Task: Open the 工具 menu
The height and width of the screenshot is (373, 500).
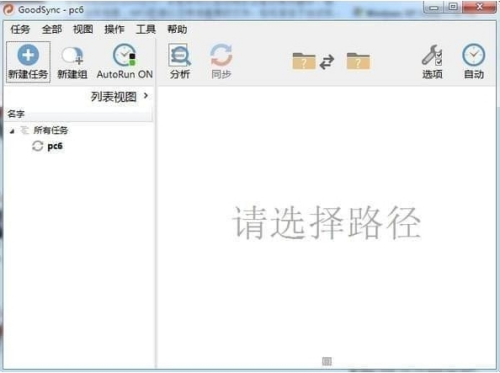Action: [146, 29]
